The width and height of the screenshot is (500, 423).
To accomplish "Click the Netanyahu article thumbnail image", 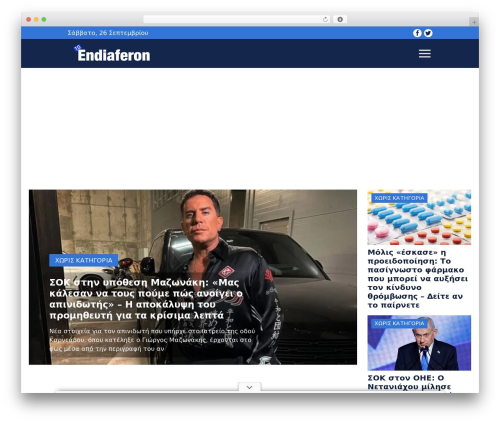I will pos(419,343).
